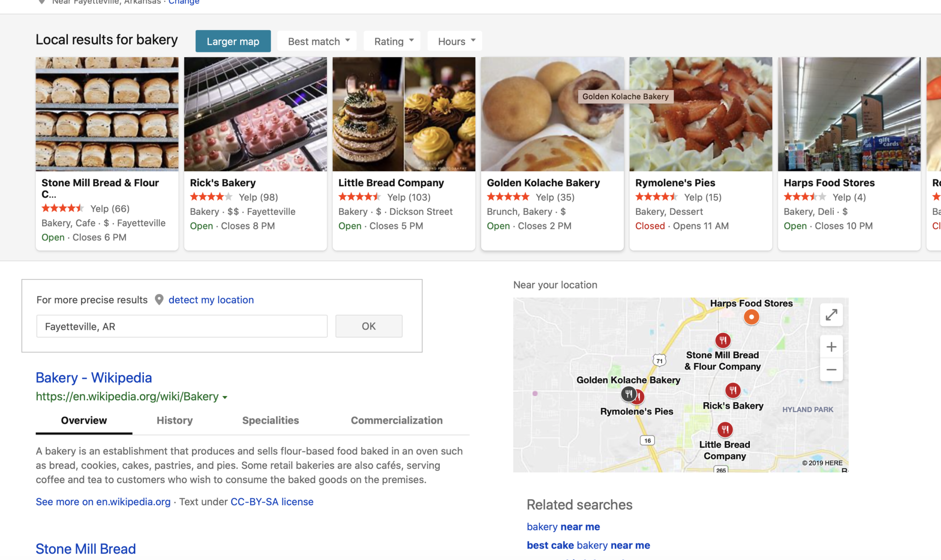Zoom in on the map
Viewport: 941px width, 560px height.
(x=831, y=347)
